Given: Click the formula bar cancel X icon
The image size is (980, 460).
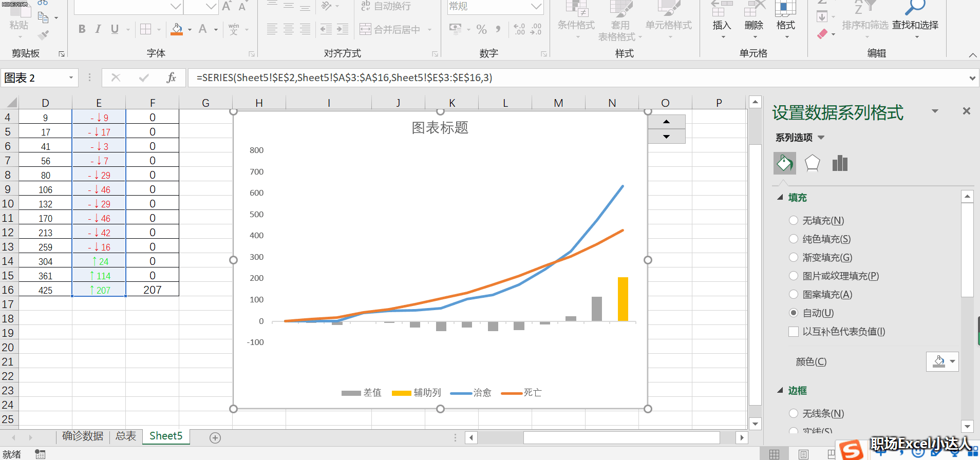Looking at the screenshot, I should point(116,78).
